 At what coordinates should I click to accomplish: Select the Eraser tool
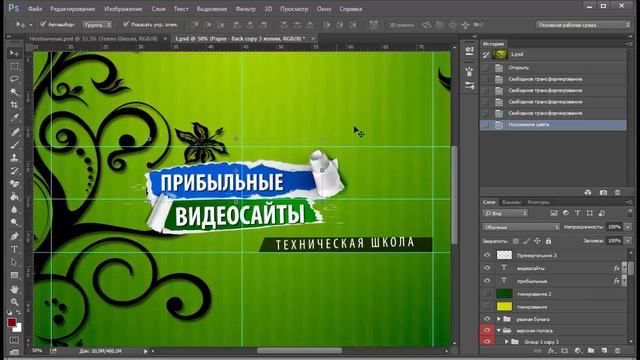point(14,184)
